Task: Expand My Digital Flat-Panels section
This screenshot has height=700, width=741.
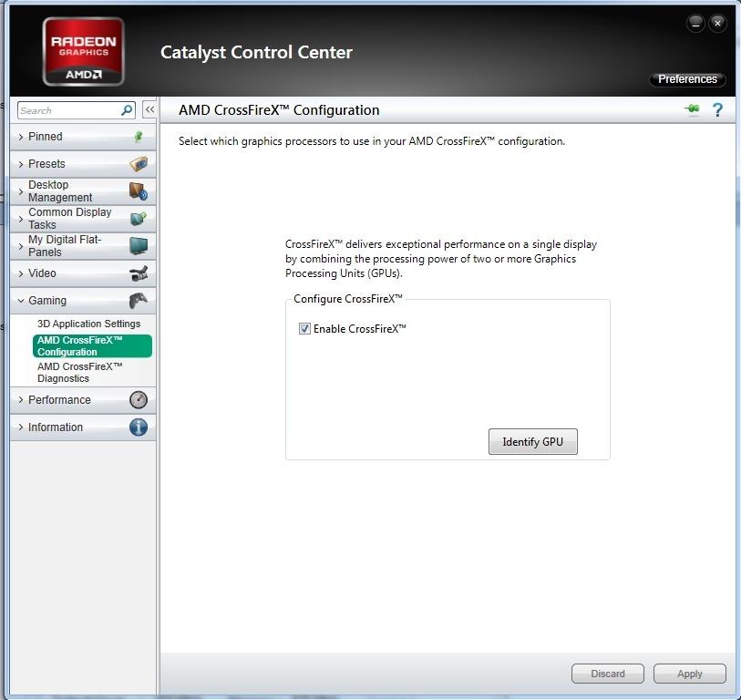Action: (x=83, y=246)
